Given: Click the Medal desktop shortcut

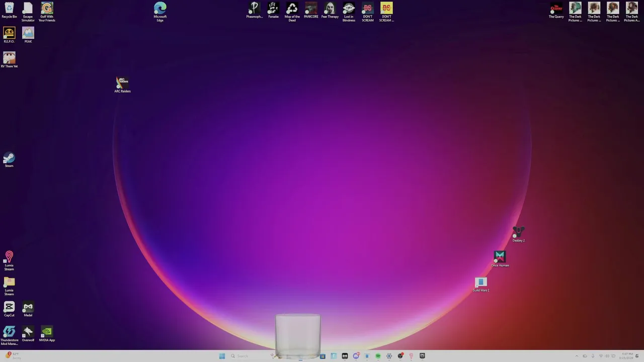Looking at the screenshot, I should [28, 309].
